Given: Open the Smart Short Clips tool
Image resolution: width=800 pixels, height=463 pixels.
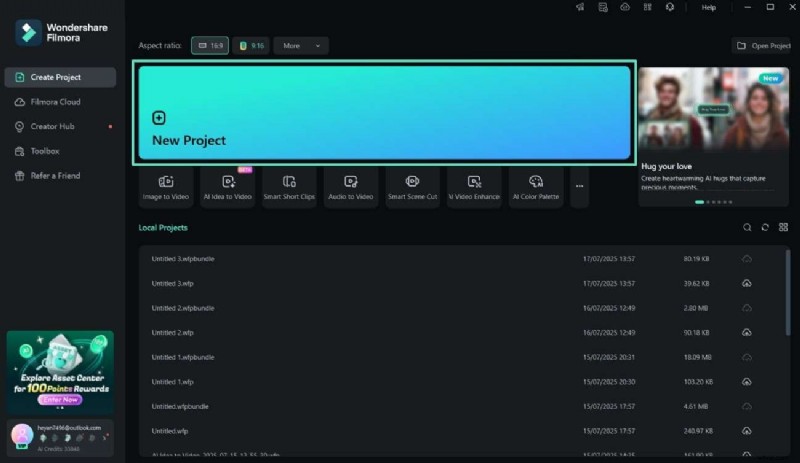Looking at the screenshot, I should coord(289,187).
